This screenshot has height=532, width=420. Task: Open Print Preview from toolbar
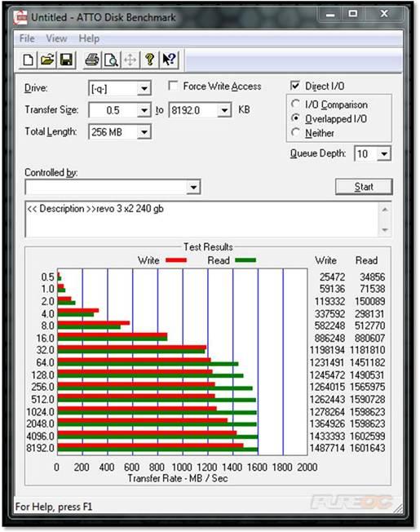pos(111,60)
